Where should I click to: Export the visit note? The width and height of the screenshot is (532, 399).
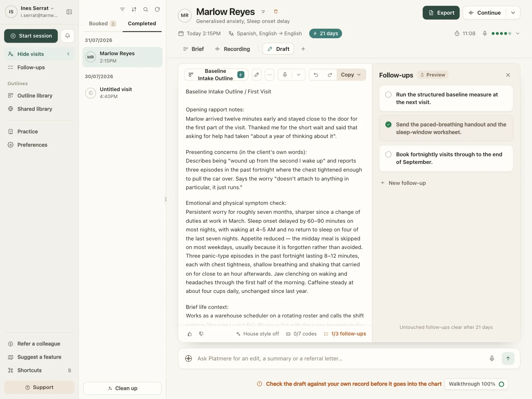[x=441, y=13]
